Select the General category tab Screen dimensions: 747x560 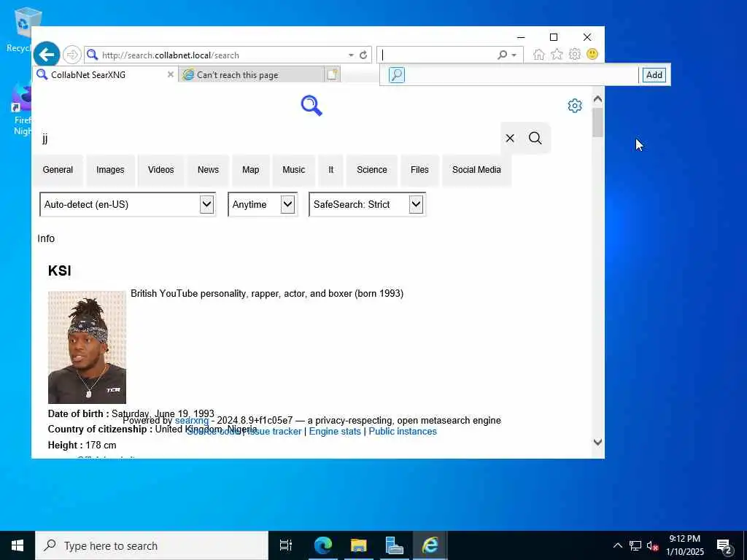58,170
